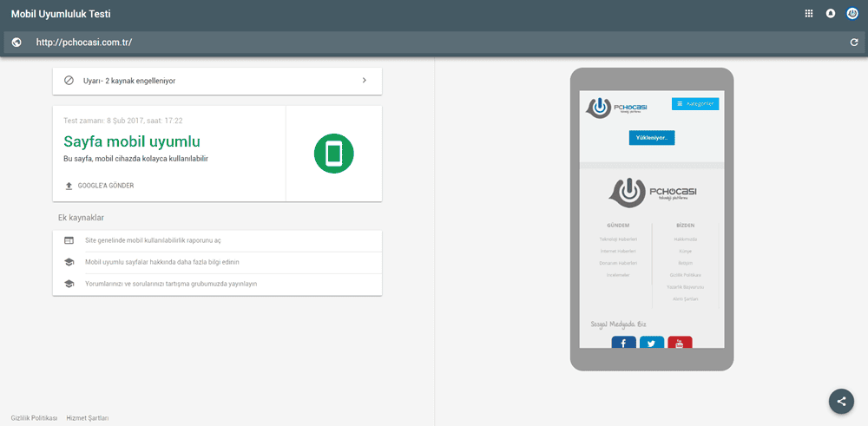Click into the pchocasi.com.tr URL field
868x426 pixels.
[x=434, y=43]
